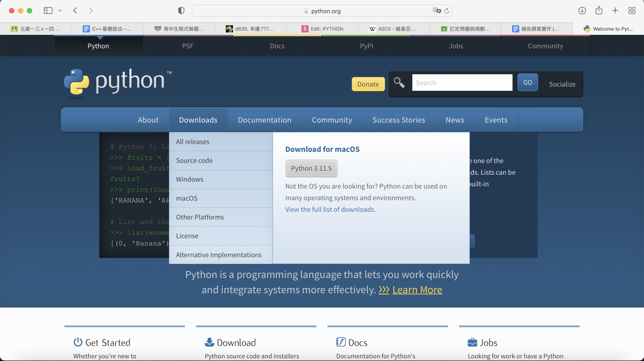Click the Share icon in the toolbar

coord(599,10)
